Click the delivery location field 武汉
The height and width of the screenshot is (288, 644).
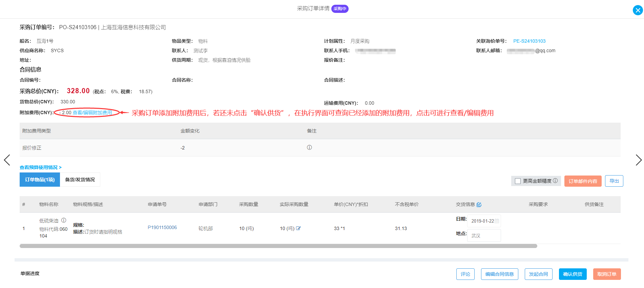point(484,235)
